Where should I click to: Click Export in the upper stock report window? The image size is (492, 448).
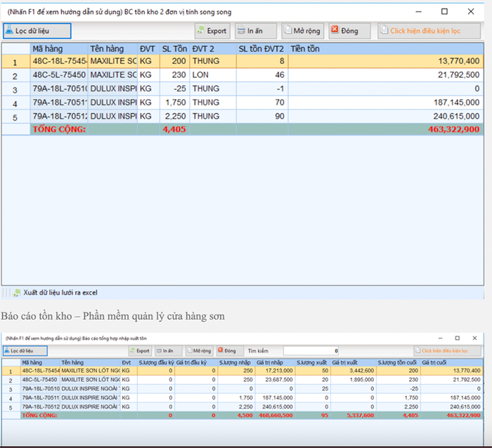pyautogui.click(x=212, y=31)
